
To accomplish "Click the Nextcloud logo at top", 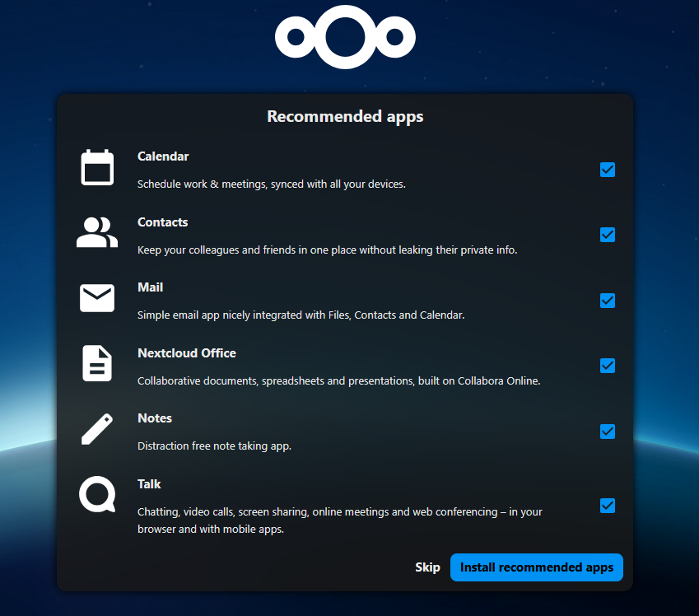I will [345, 37].
